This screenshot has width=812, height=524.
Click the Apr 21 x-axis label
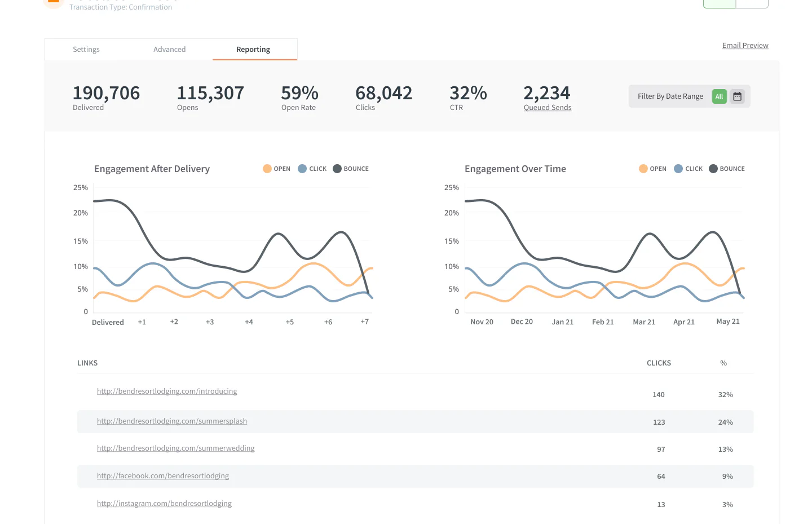(x=684, y=322)
